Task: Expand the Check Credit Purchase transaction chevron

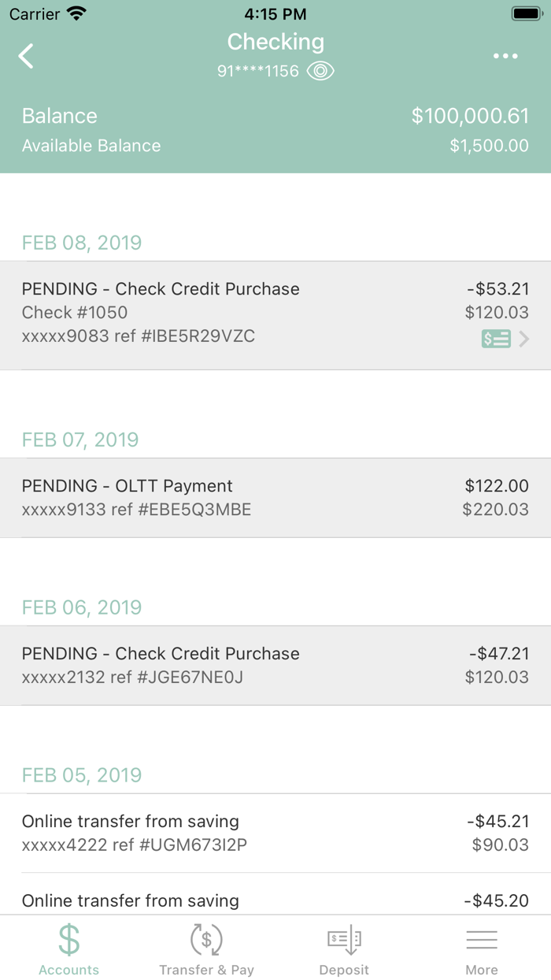Action: click(x=524, y=338)
